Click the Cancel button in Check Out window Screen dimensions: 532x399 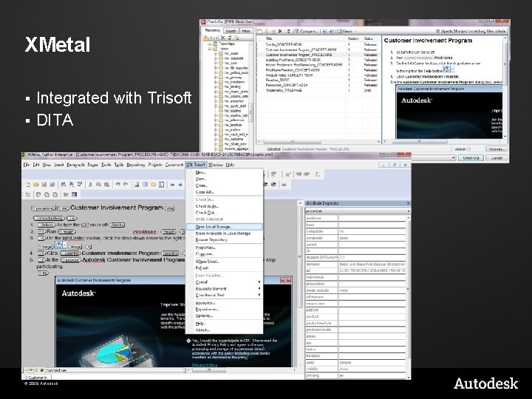tap(497, 158)
